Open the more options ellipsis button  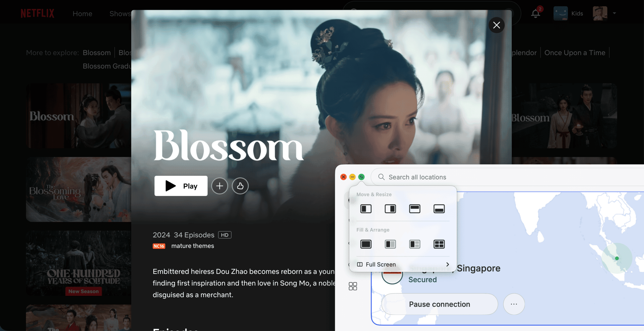[514, 304]
